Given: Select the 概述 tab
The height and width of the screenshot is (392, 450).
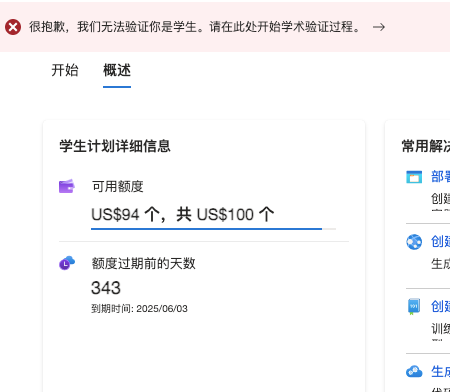Looking at the screenshot, I should coord(117,71).
